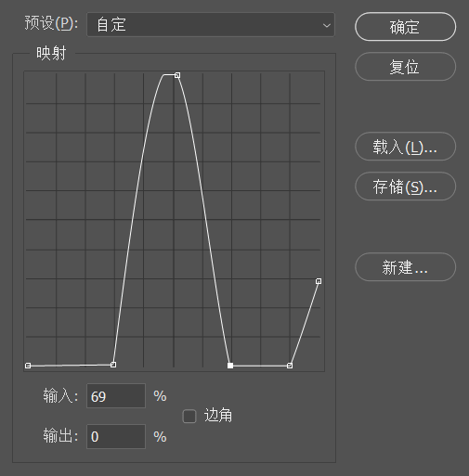Image resolution: width=469 pixels, height=476 pixels.
Task: Open the 预设 preset dropdown showing 自定
Action: pyautogui.click(x=211, y=25)
